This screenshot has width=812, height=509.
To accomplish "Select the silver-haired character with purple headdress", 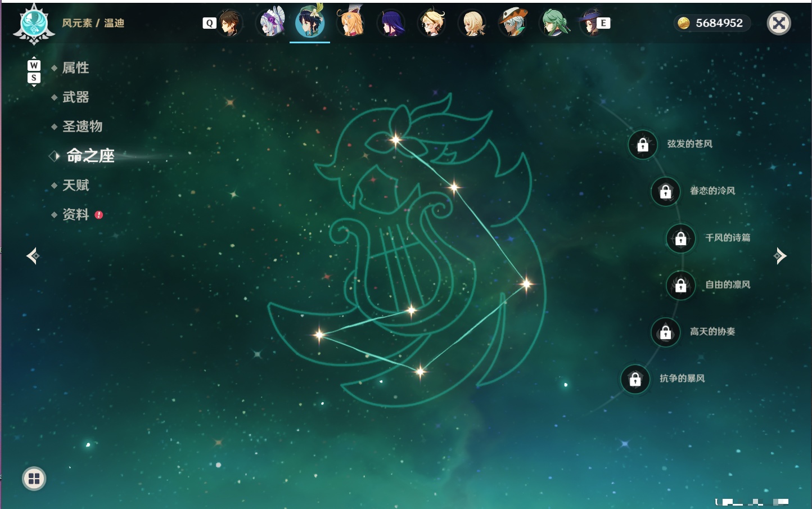I will 271,23.
